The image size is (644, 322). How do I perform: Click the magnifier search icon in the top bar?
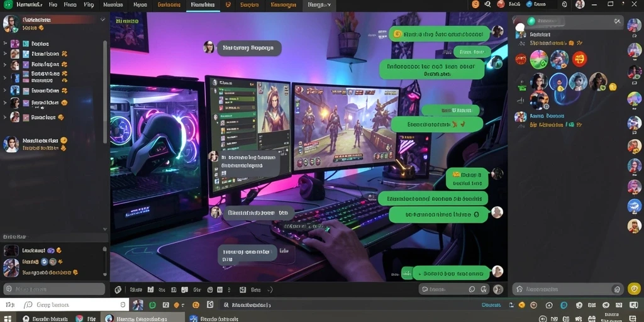[x=487, y=4]
